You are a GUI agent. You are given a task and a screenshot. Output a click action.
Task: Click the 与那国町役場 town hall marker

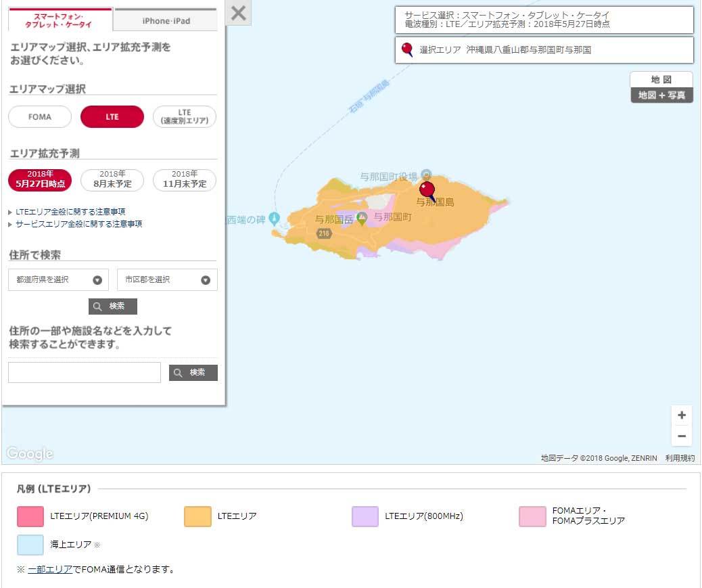coord(426,175)
